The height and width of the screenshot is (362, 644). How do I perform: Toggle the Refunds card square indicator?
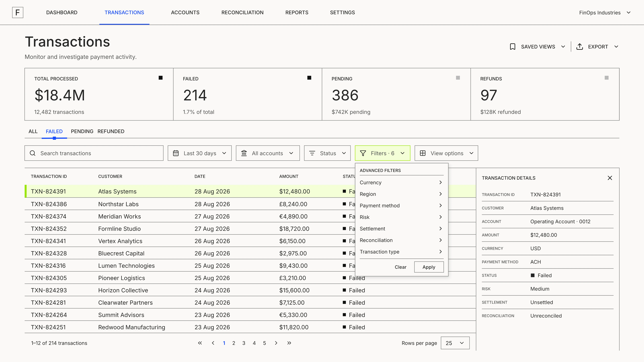pyautogui.click(x=607, y=78)
